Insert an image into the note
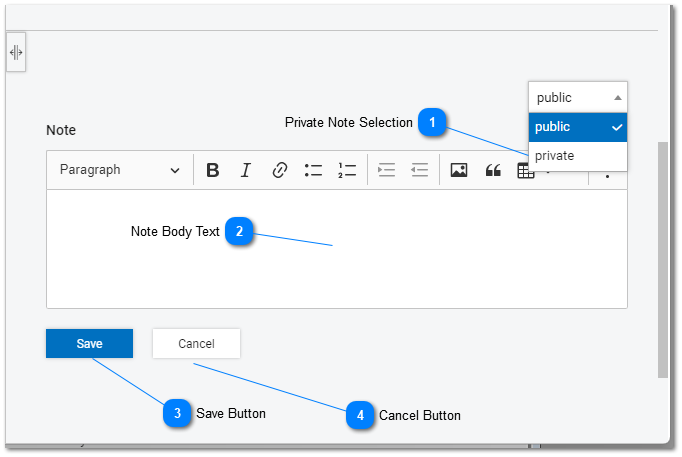 pyautogui.click(x=459, y=170)
